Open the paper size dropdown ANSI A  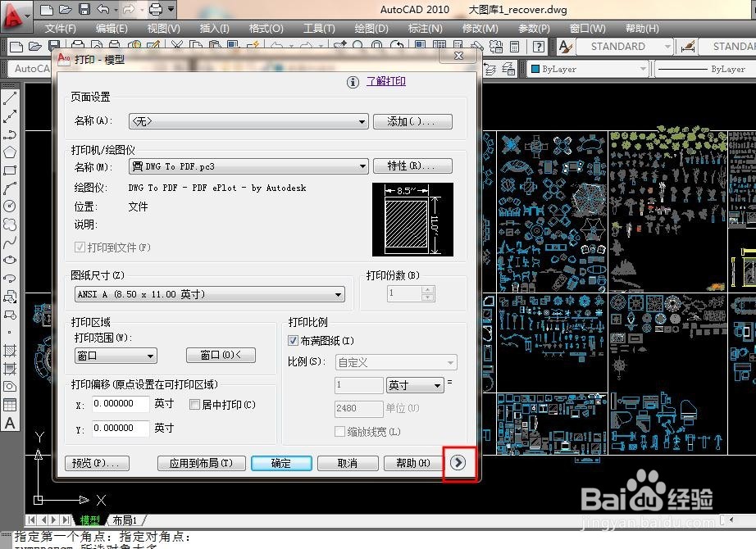tap(210, 294)
